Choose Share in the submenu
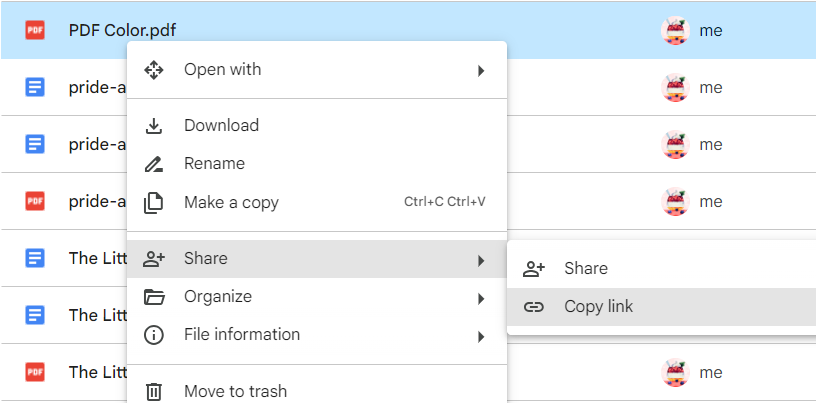Screen dimensions: 816x403 pyautogui.click(x=585, y=268)
